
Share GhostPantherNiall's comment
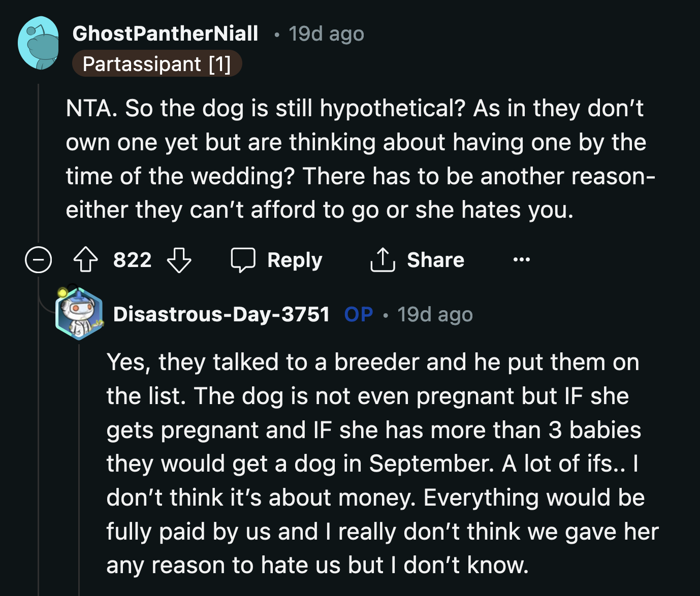click(x=418, y=260)
